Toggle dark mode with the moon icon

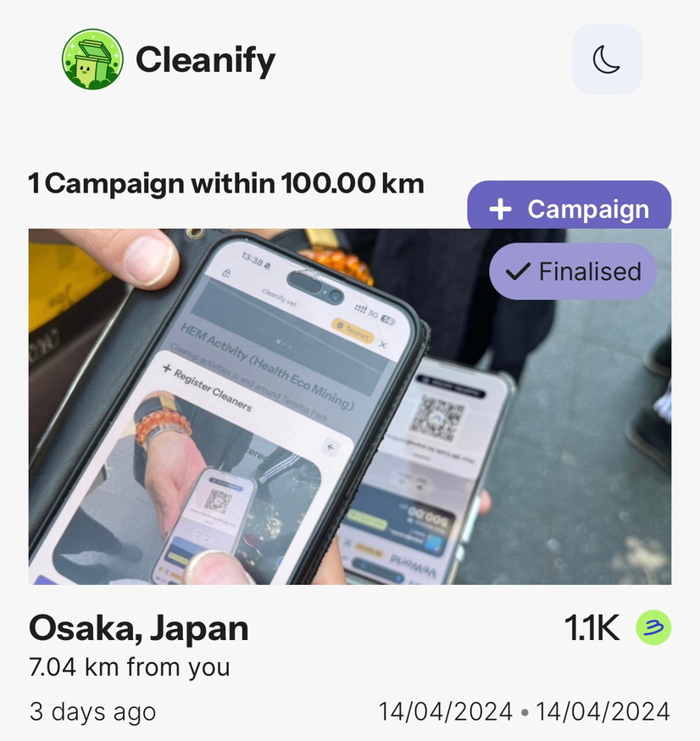click(x=607, y=59)
